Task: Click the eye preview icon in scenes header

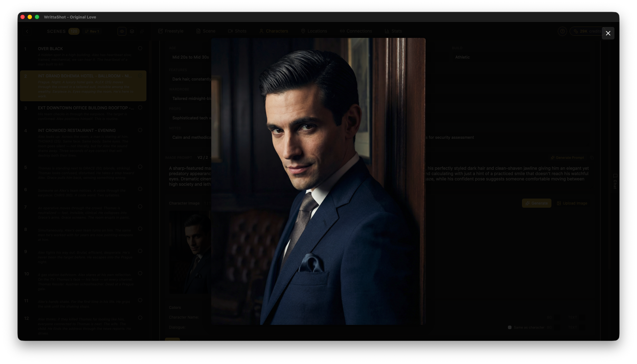Action: (122, 31)
